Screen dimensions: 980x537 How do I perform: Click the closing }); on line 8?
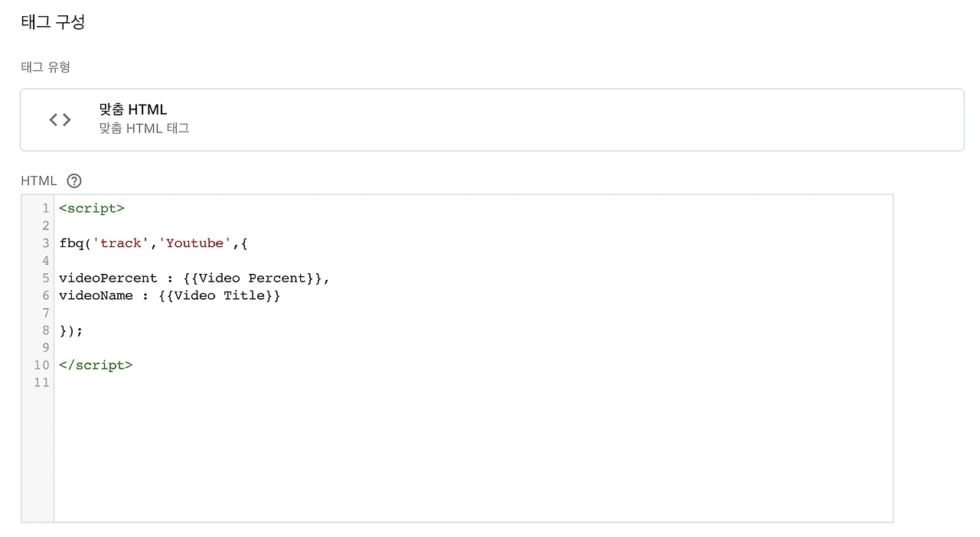click(71, 330)
